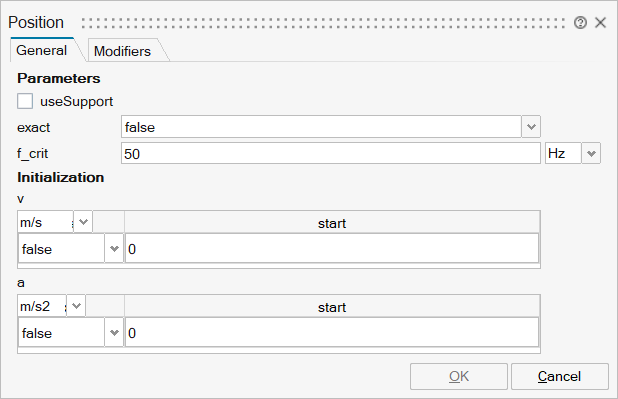Screen dimensions: 618x399
Task: Select the General tab
Action: (x=42, y=50)
